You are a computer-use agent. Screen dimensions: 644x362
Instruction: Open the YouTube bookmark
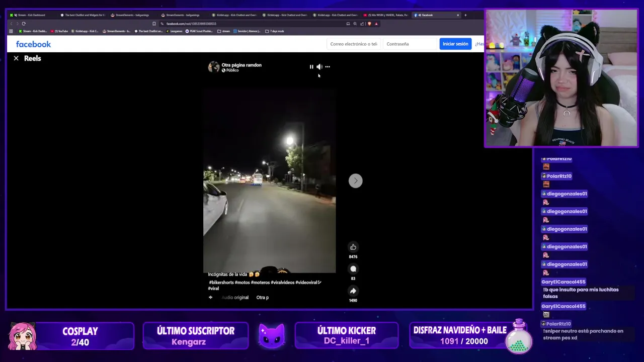pyautogui.click(x=59, y=31)
